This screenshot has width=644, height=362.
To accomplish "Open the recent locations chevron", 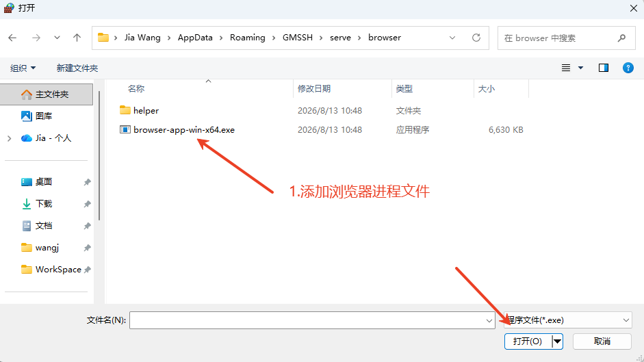I will tap(57, 38).
